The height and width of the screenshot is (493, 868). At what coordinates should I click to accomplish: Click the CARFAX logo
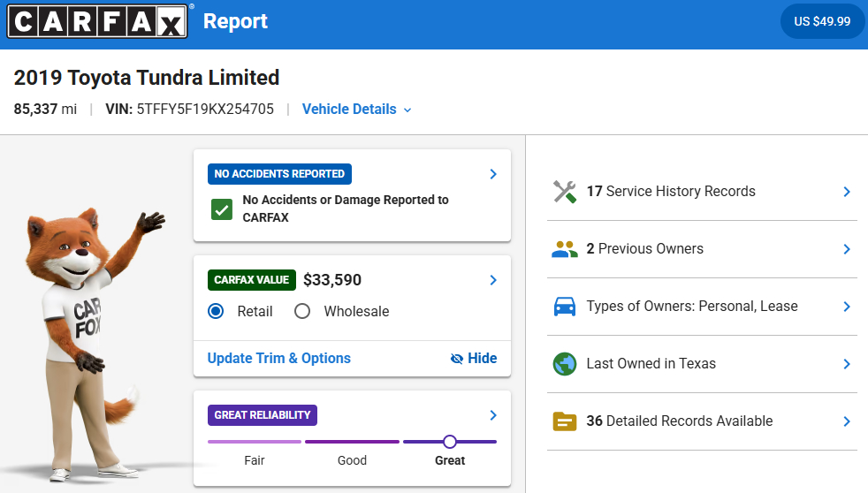point(97,21)
